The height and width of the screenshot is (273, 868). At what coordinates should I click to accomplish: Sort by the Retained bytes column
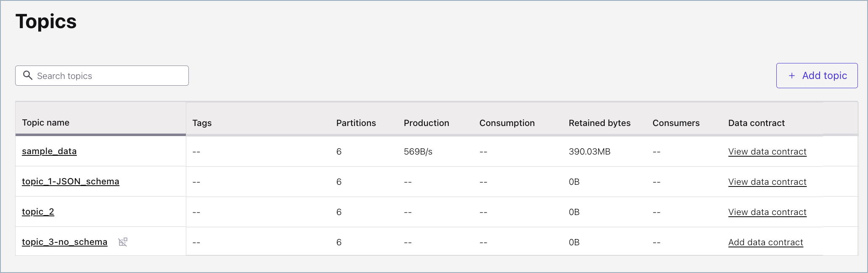(599, 123)
